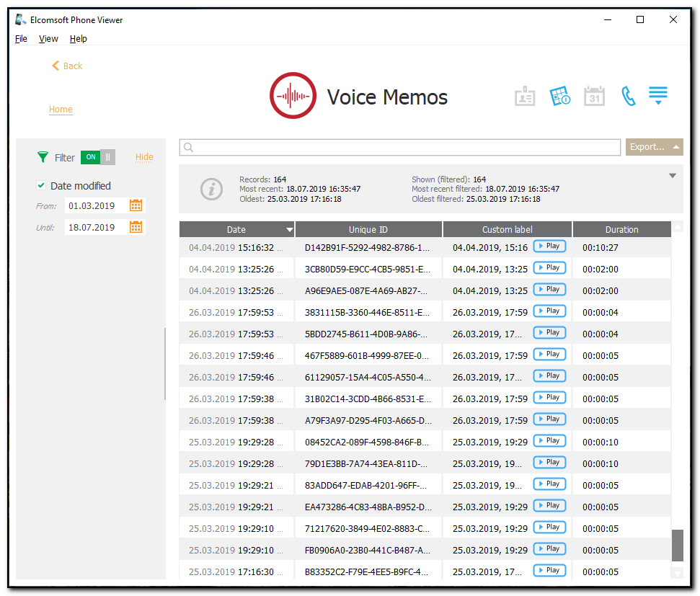Click the info circle icon above the records summary
Viewport: 700px width, 596px height.
(x=211, y=190)
